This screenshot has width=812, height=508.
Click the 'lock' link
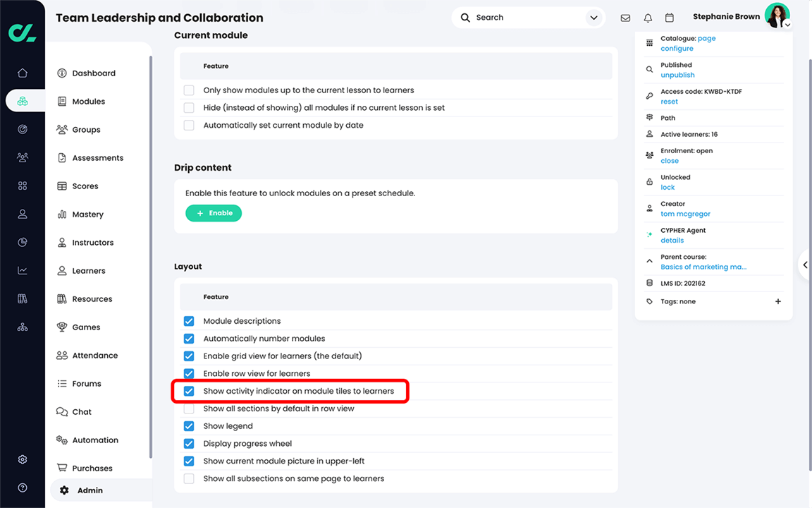click(x=668, y=188)
